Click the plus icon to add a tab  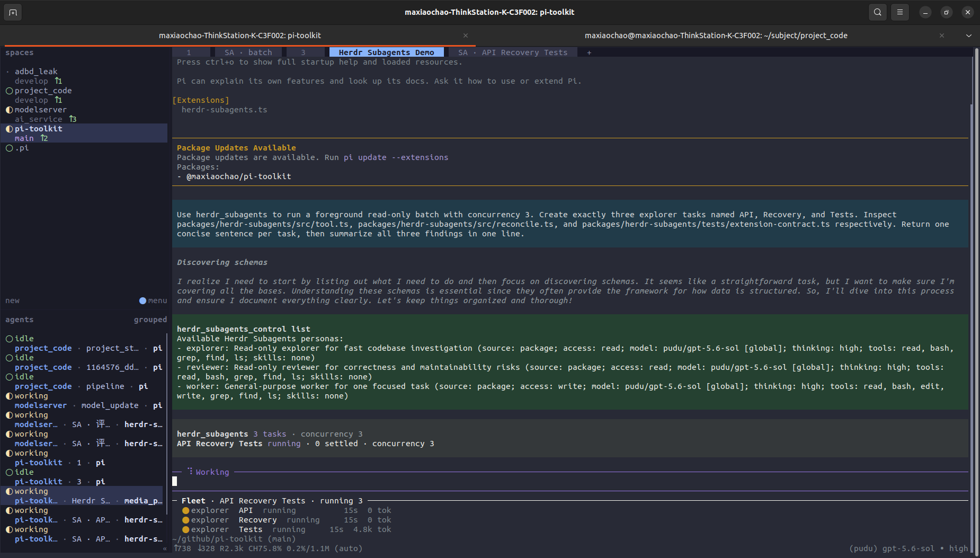(x=589, y=52)
